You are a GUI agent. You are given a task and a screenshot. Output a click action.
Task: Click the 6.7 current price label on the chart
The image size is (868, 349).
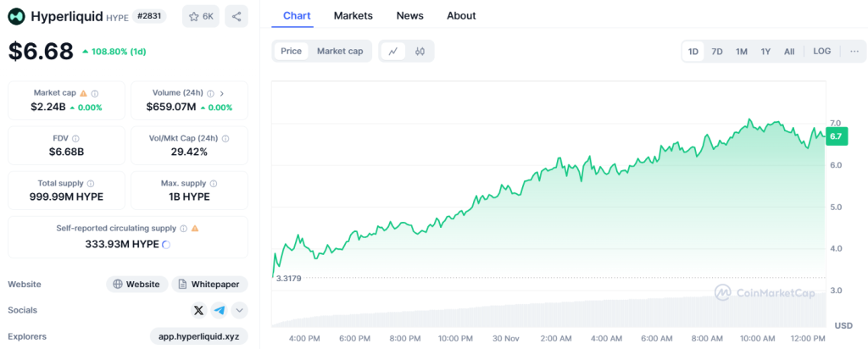click(836, 136)
